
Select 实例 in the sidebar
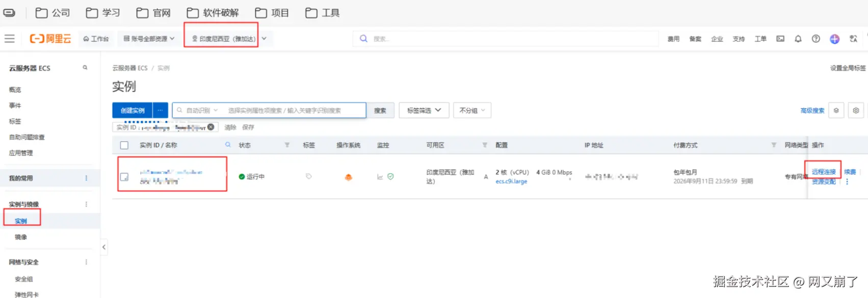tap(21, 221)
